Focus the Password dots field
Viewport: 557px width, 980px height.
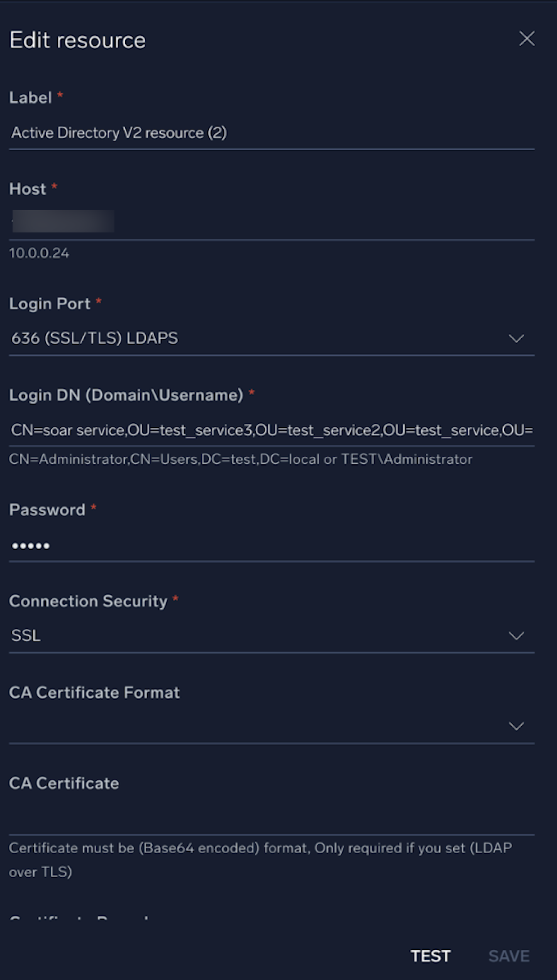(x=270, y=545)
